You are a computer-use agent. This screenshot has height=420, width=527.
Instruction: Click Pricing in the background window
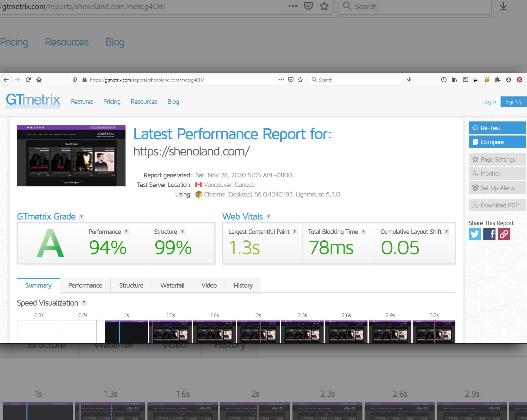pos(14,42)
